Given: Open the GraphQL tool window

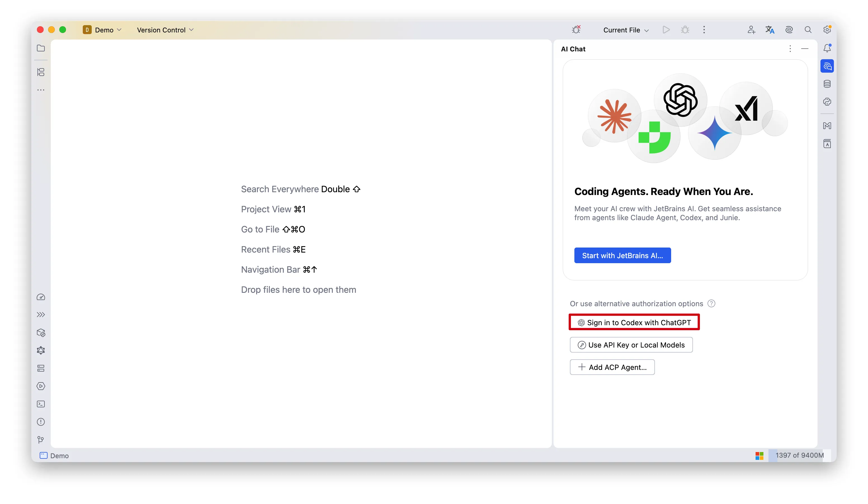Looking at the screenshot, I should point(41,350).
